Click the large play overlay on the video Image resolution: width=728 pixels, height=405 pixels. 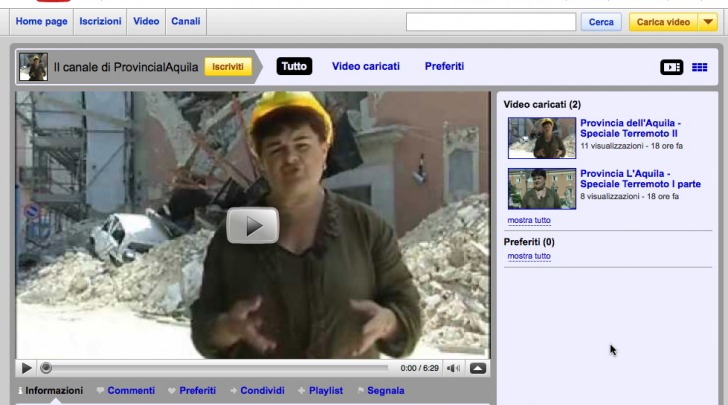(x=253, y=225)
